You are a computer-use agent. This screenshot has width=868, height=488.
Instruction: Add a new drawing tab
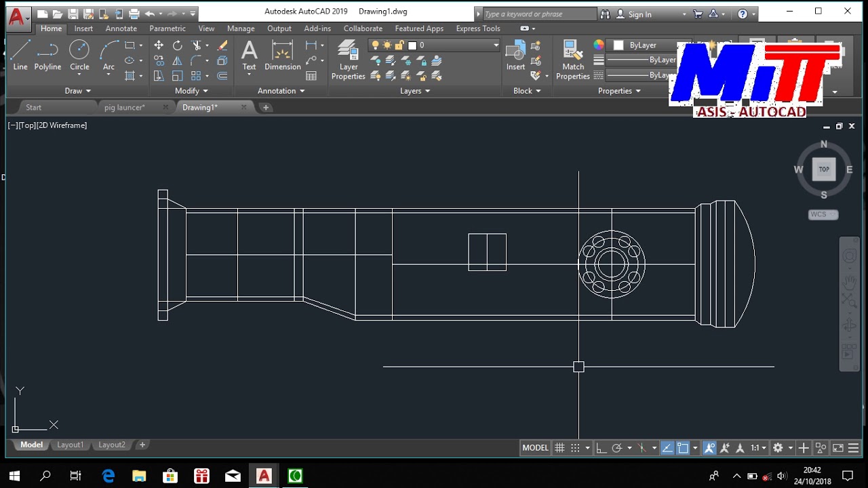(x=266, y=107)
